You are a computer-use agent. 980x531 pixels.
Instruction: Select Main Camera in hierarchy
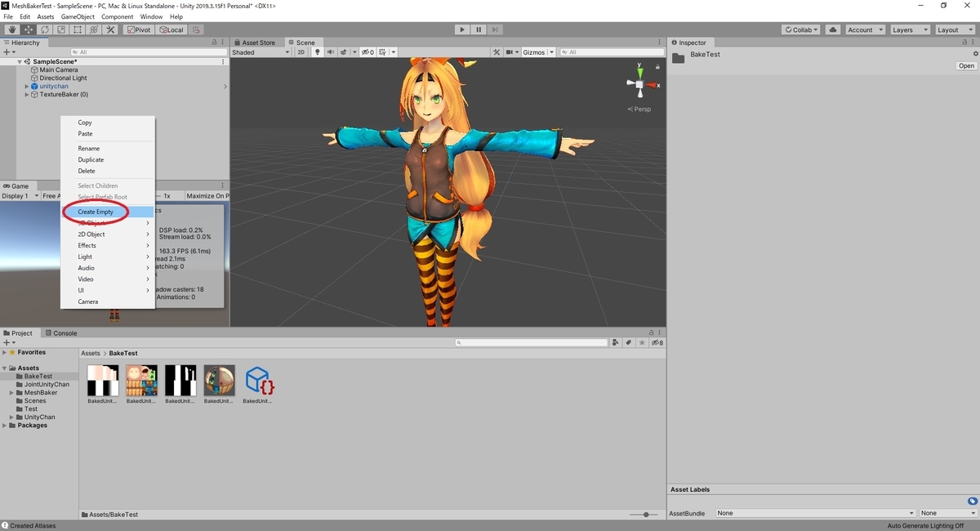click(x=59, y=70)
